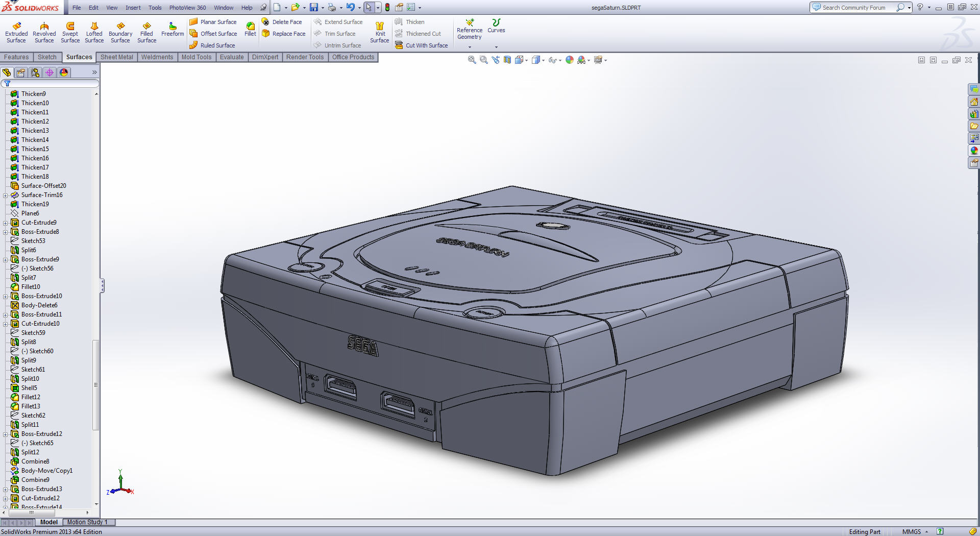Open the Curves tool
Screen dimensions: 980x536
pos(496,26)
